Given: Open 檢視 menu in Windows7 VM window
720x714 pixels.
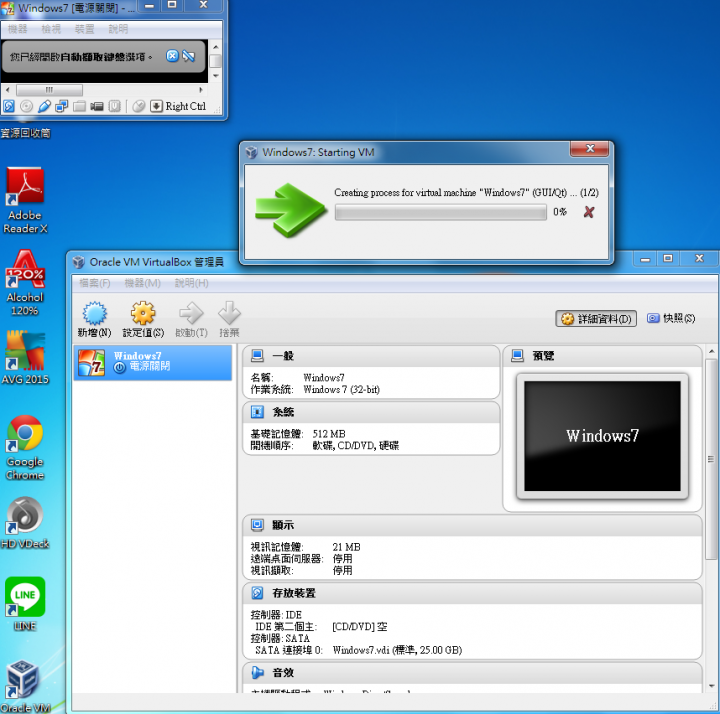Looking at the screenshot, I should [51, 29].
